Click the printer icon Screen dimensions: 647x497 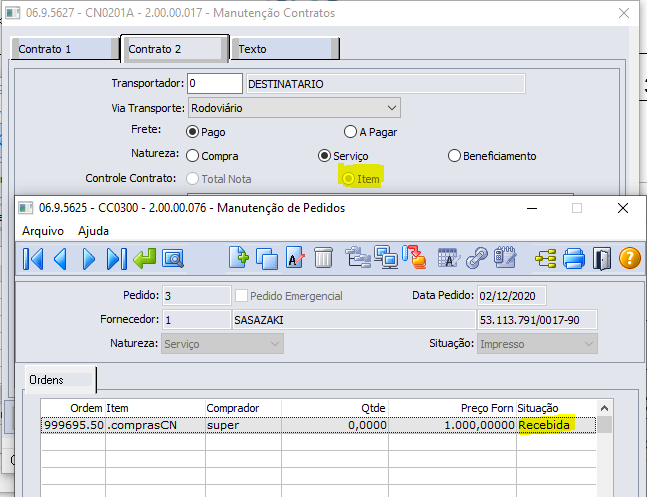[x=574, y=259]
